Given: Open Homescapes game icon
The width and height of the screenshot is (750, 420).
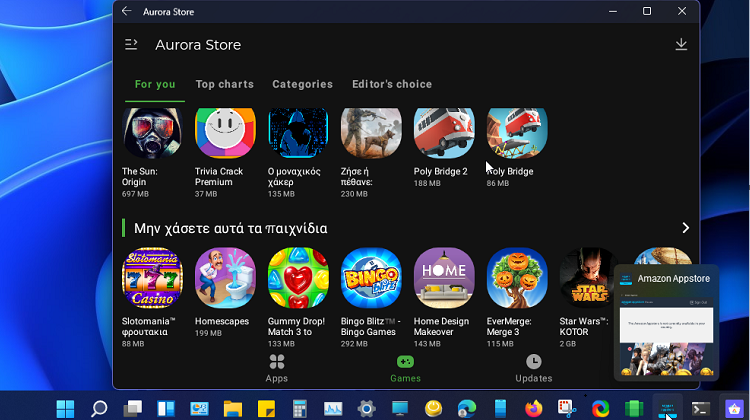Looking at the screenshot, I should [225, 278].
